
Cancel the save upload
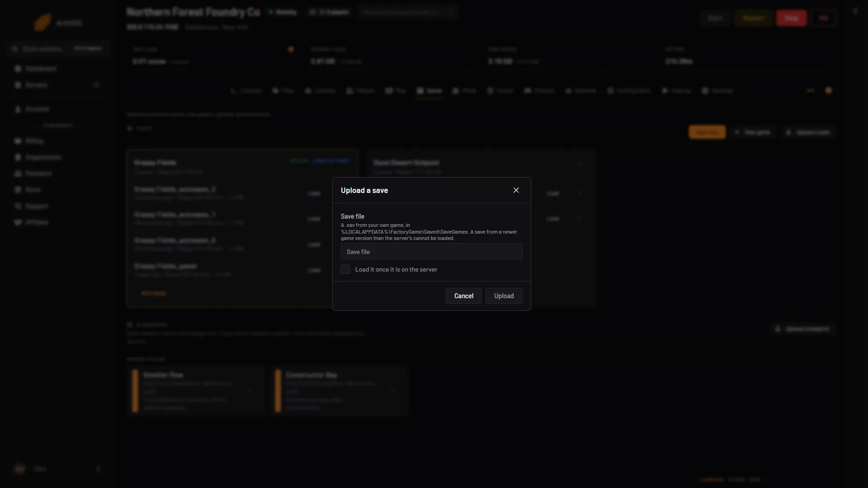pos(463,296)
